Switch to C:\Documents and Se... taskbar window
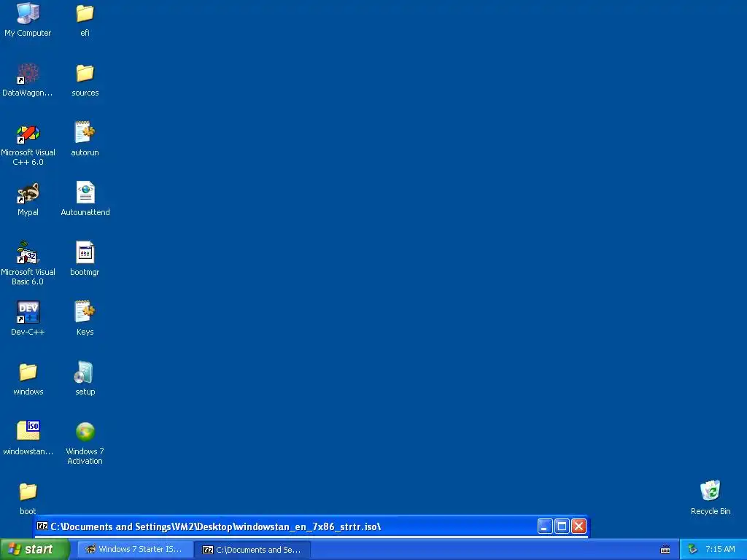Image resolution: width=747 pixels, height=560 pixels. coord(252,550)
